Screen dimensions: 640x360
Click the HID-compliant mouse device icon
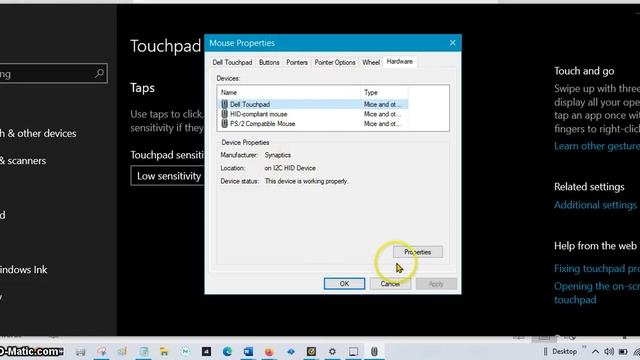(224, 114)
